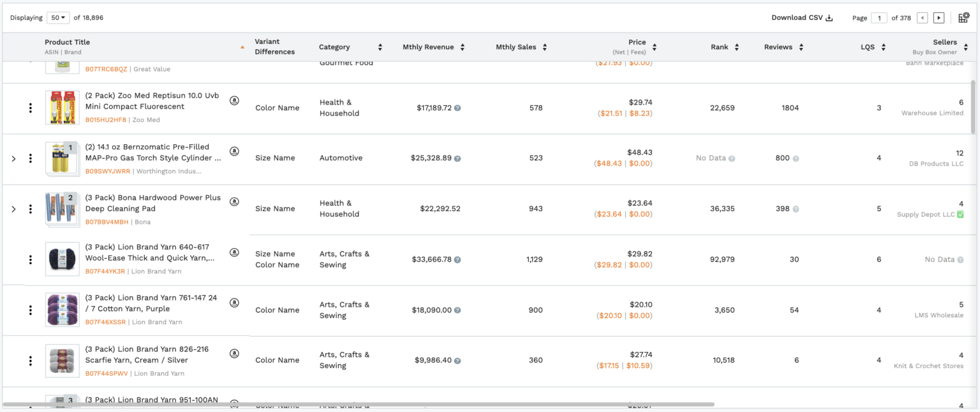Click black Wool-Ease yarn thumbnail

coord(62,260)
